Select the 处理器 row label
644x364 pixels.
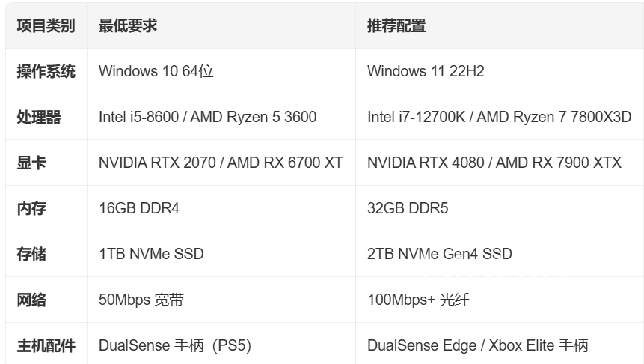[46, 118]
